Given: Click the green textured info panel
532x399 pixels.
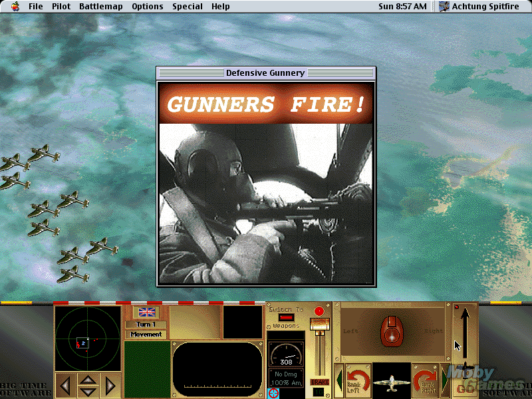Looking at the screenshot, I should [147, 369].
